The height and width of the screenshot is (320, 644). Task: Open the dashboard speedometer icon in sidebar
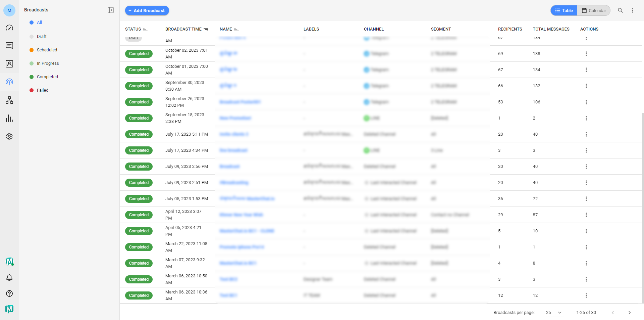point(9,28)
